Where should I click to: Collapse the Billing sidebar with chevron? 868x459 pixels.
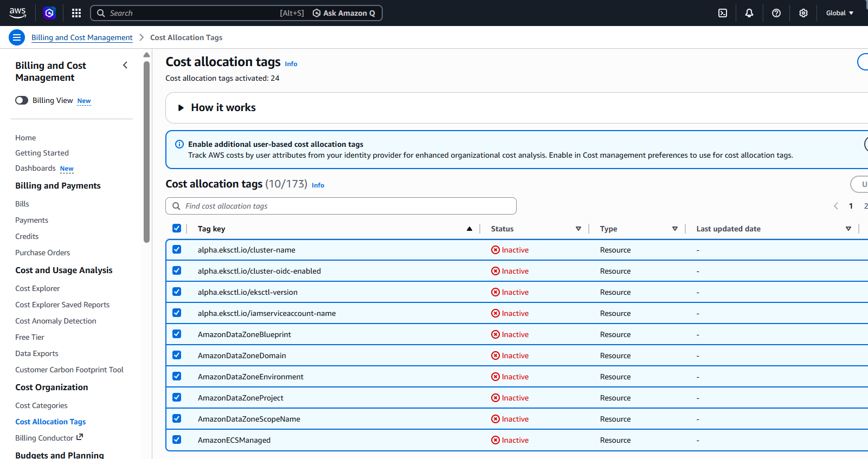[x=125, y=65]
